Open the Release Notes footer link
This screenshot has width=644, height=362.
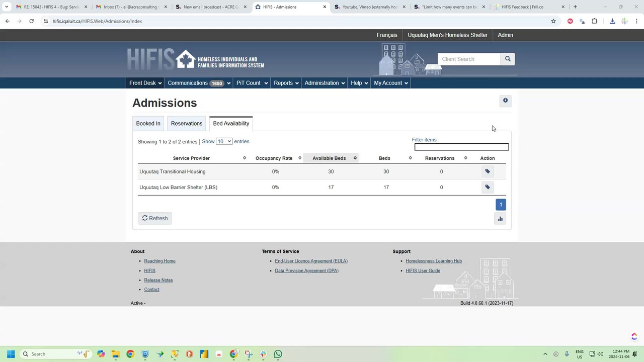pyautogui.click(x=158, y=280)
